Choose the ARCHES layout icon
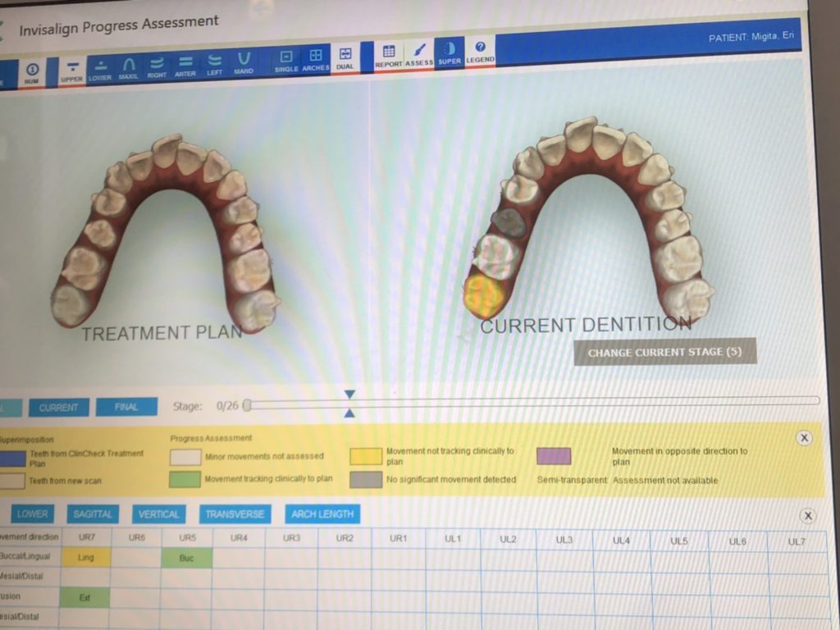840x630 pixels. pos(316,60)
